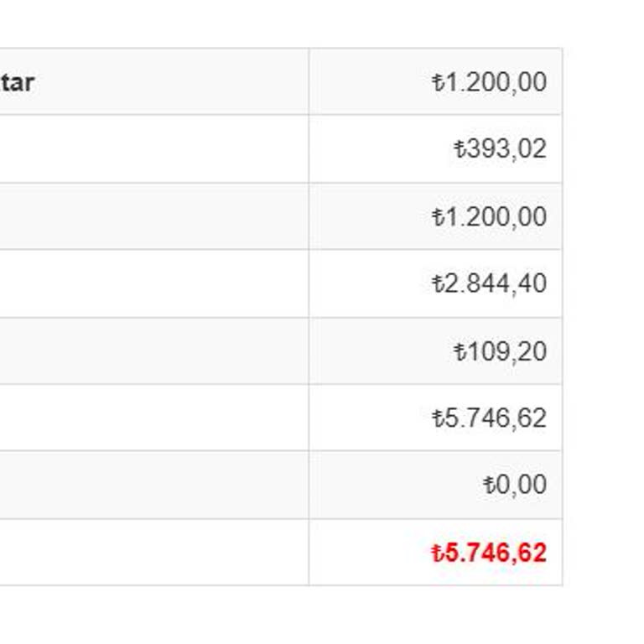Click the lira symbol before 393,02

[459, 149]
